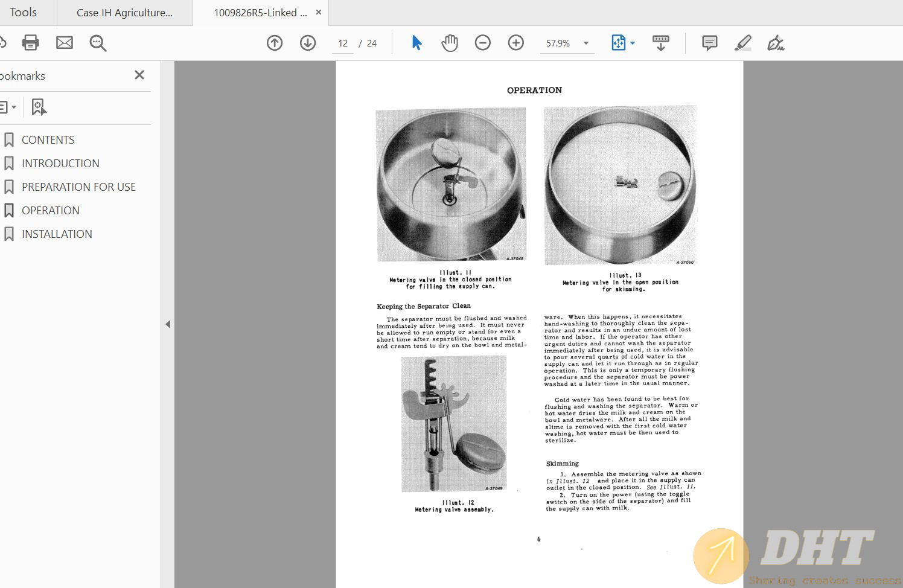This screenshot has width=903, height=588.
Task: Expand fit page options arrow
Action: point(633,43)
